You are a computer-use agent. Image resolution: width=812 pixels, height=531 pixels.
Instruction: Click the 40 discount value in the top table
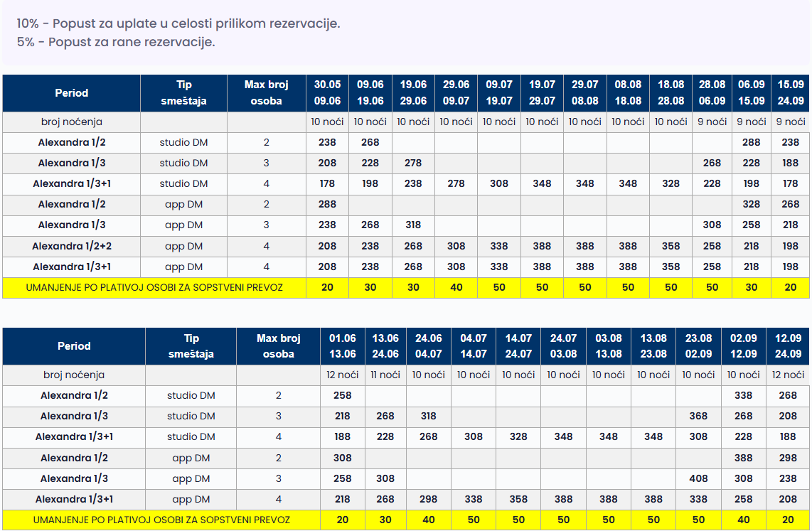456,288
